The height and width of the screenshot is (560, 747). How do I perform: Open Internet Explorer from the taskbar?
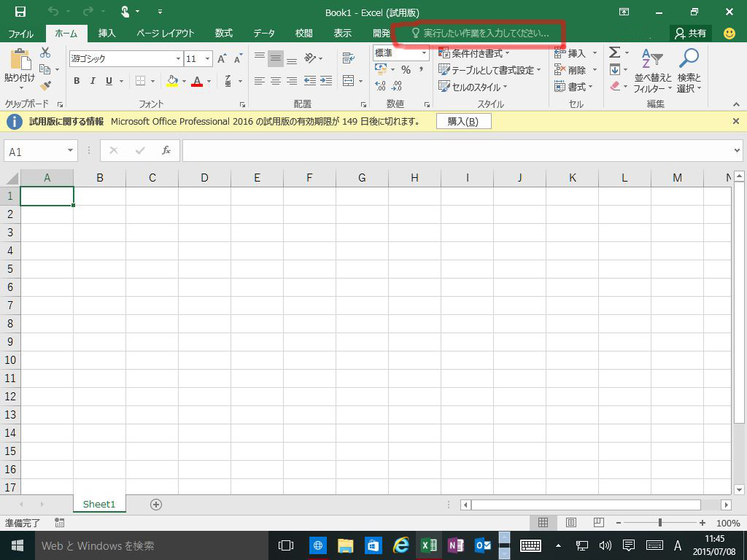[x=400, y=545]
